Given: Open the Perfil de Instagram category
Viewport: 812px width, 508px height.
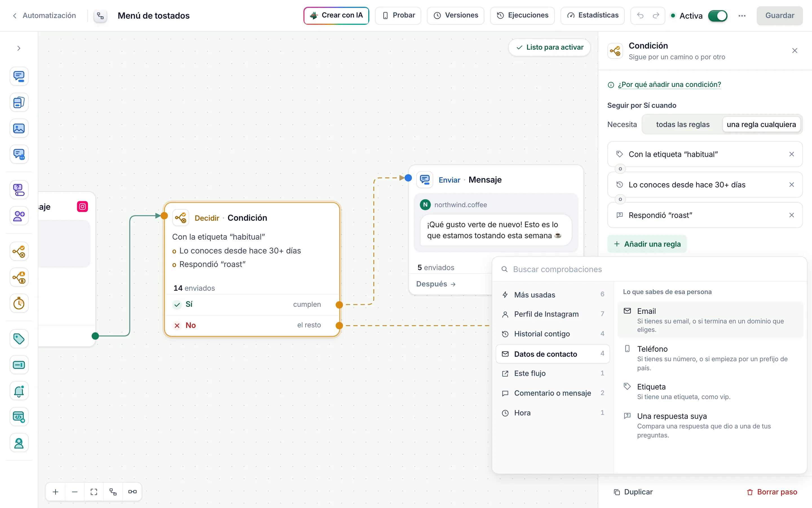Looking at the screenshot, I should coord(553,314).
